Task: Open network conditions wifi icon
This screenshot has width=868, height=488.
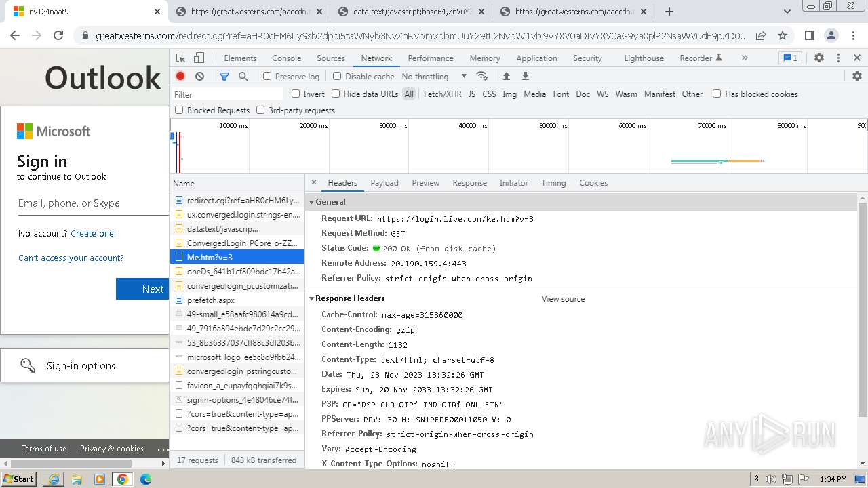Action: [482, 77]
